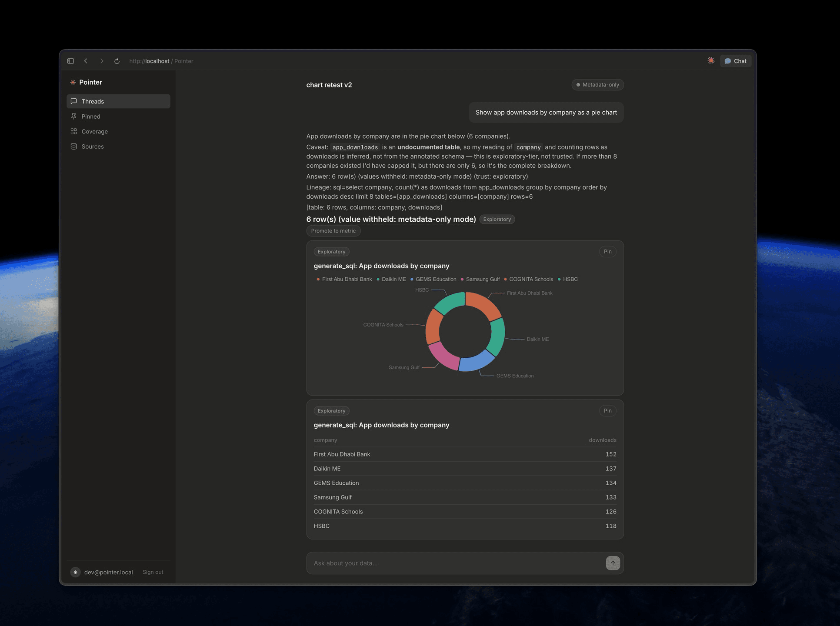This screenshot has width=840, height=626.
Task: Toggle the Metadata-only mode badge
Action: pyautogui.click(x=597, y=85)
